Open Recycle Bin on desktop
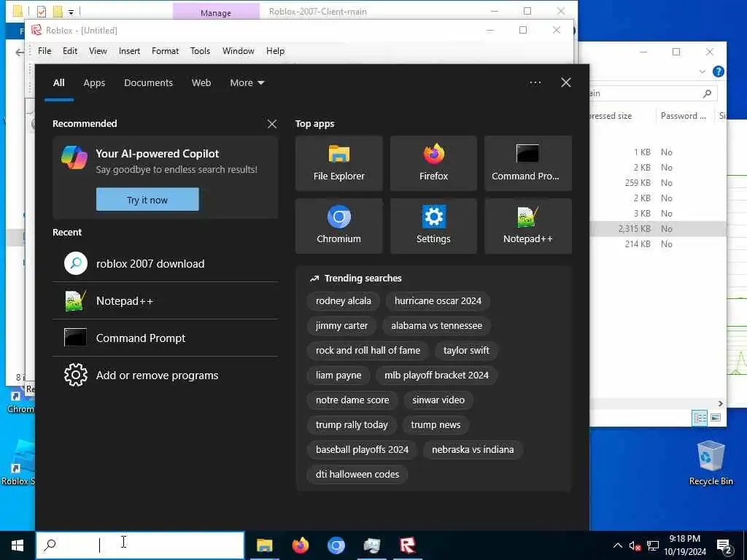747x560 pixels. [x=711, y=463]
